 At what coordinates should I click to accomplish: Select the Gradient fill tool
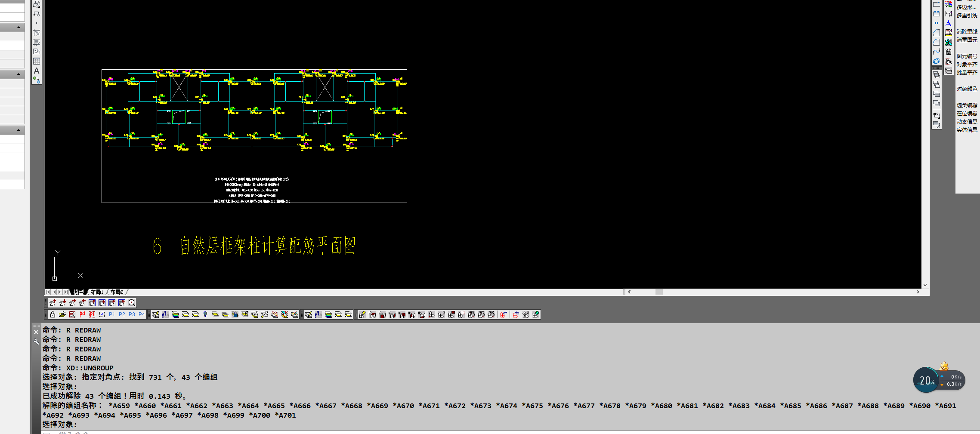tap(37, 42)
